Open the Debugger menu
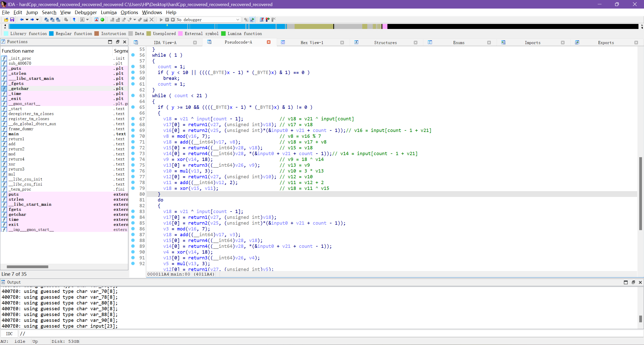644x345 pixels. coord(86,12)
